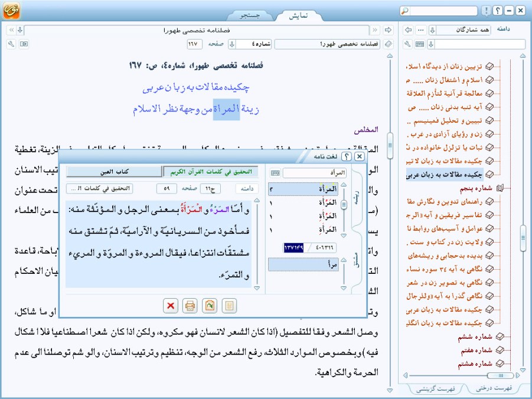This screenshot has height=399, width=532.
Task: Open the tree item تبیین و تحلیل فمینیسم
Action: [x=445, y=121]
